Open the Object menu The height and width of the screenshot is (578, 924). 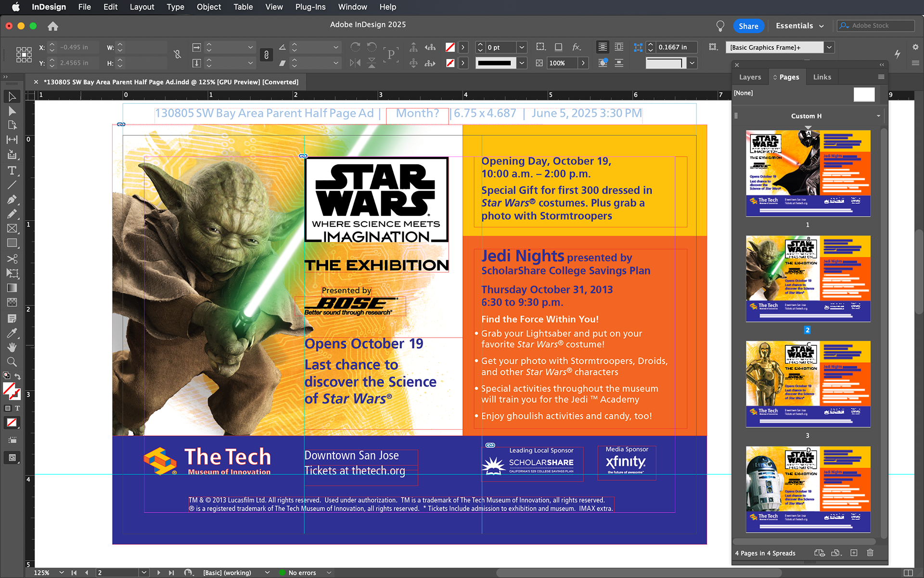(x=209, y=7)
